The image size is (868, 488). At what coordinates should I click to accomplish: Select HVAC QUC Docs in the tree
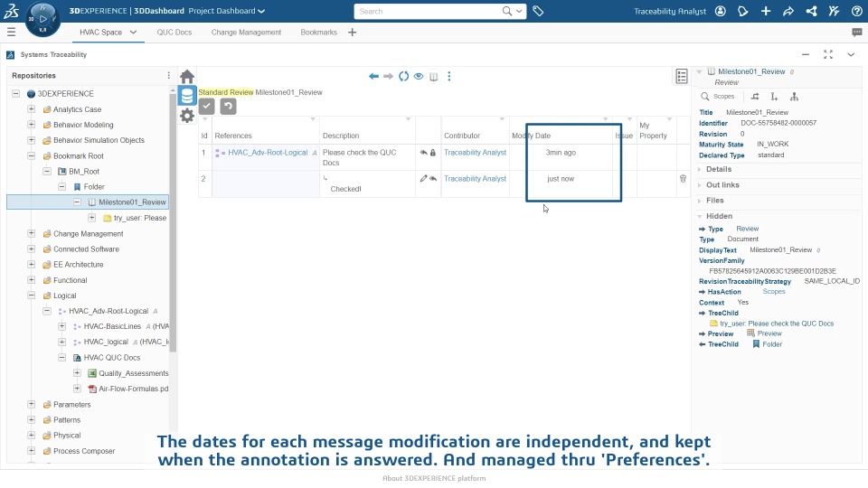click(112, 358)
